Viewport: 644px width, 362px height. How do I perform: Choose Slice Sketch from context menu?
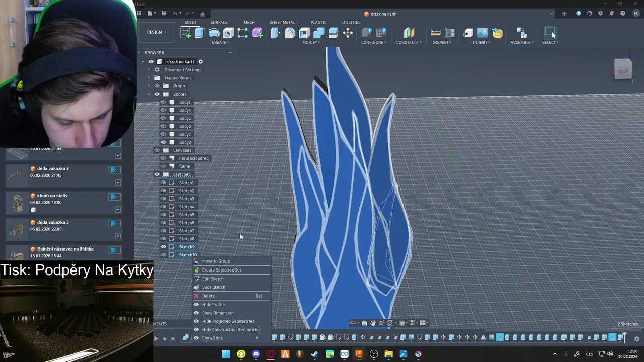pyautogui.click(x=231, y=287)
